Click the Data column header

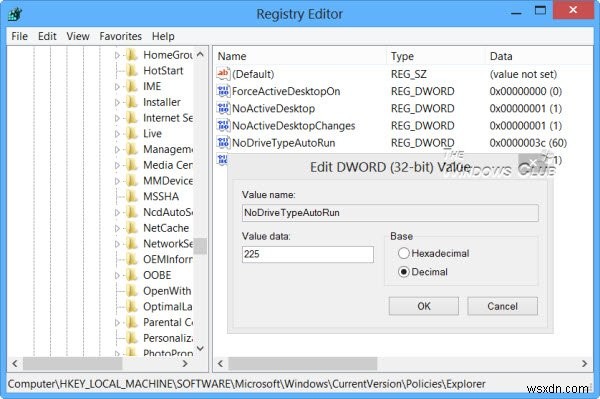[x=539, y=56]
